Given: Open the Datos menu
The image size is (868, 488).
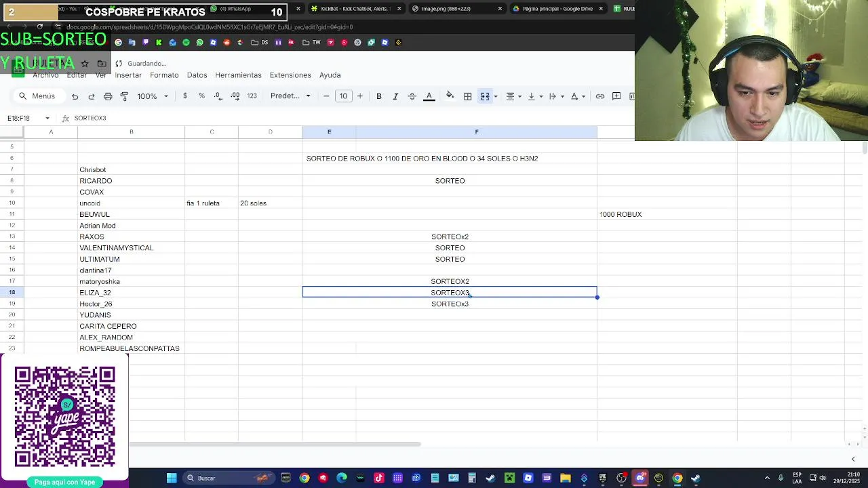Looking at the screenshot, I should coord(197,75).
